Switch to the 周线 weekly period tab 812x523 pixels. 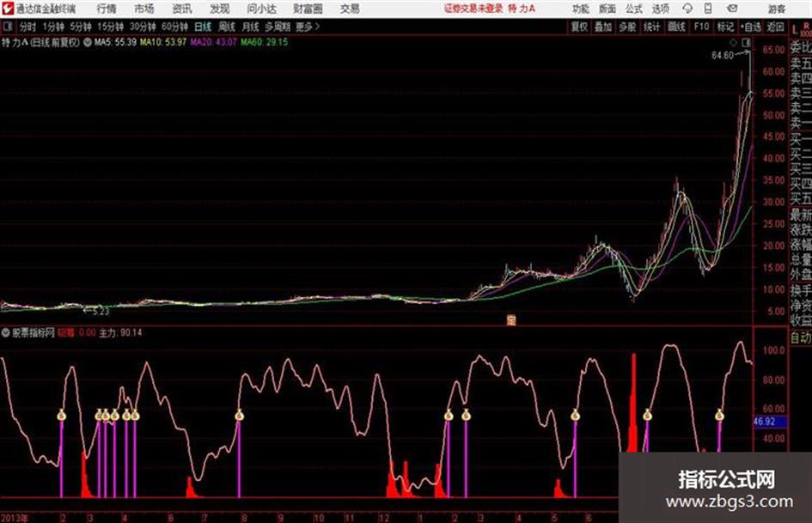tap(227, 27)
